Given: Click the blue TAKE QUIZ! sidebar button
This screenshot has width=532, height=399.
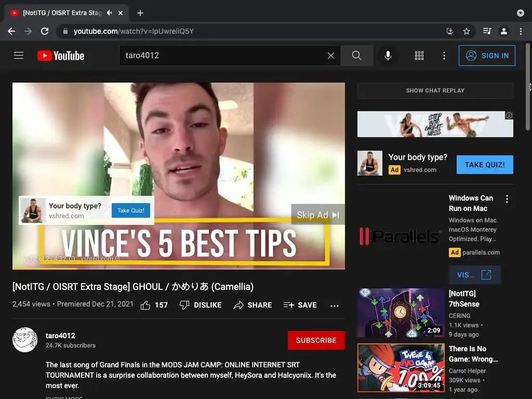Looking at the screenshot, I should pos(485,165).
